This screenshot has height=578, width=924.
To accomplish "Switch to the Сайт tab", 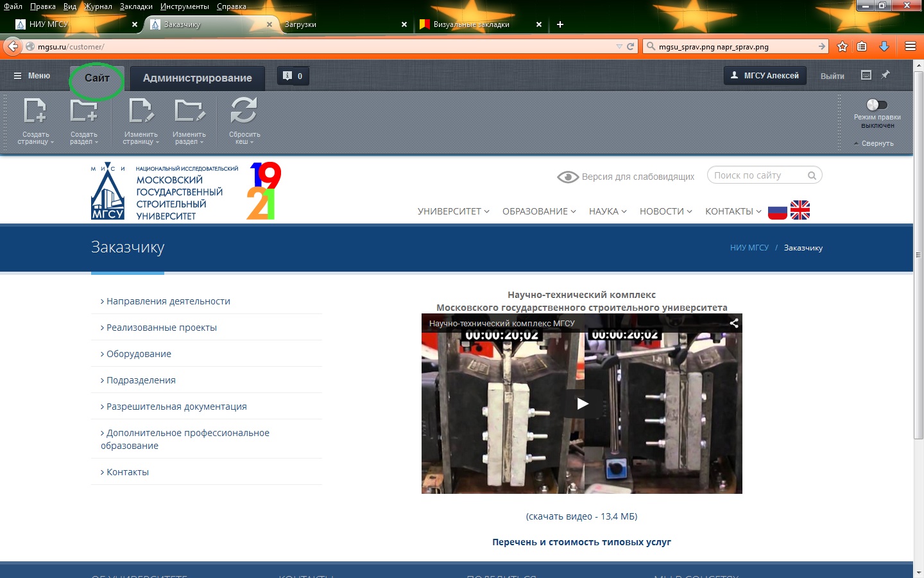I will click(97, 78).
